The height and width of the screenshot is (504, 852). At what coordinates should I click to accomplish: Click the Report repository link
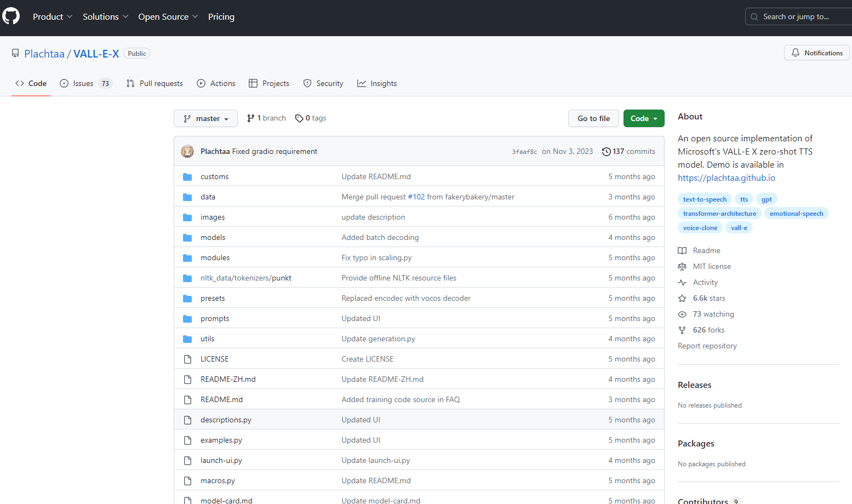[x=707, y=346]
